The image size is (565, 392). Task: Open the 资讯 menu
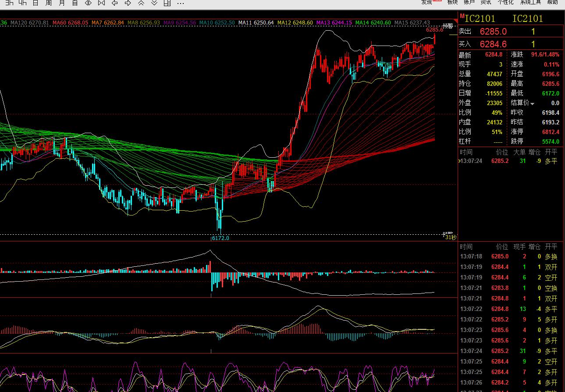tap(486, 2)
